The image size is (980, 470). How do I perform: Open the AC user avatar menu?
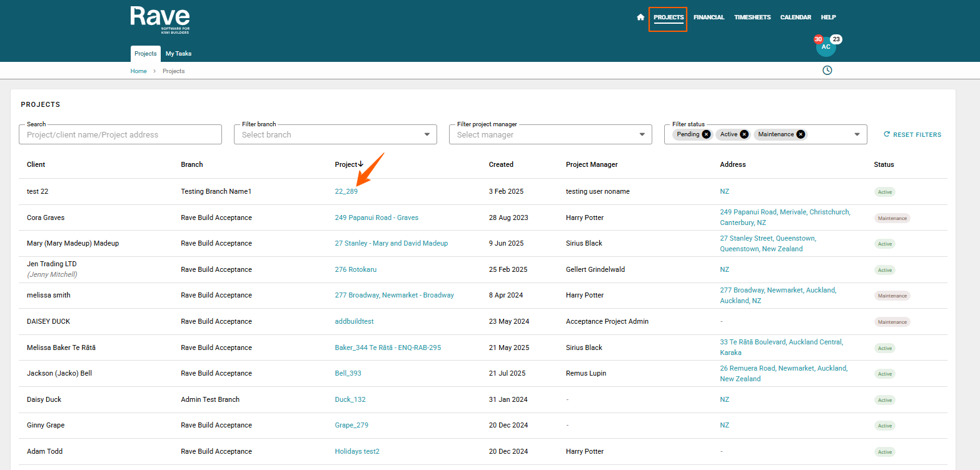[x=826, y=47]
